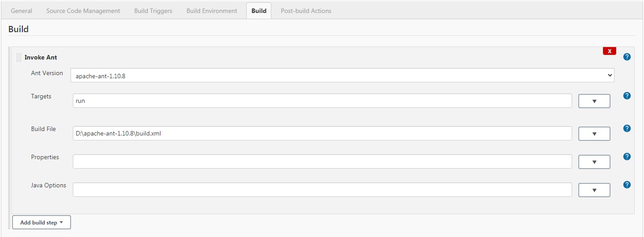Screen dimensions: 644x237
Task: Expand the Build File field arrow
Action: tap(594, 134)
